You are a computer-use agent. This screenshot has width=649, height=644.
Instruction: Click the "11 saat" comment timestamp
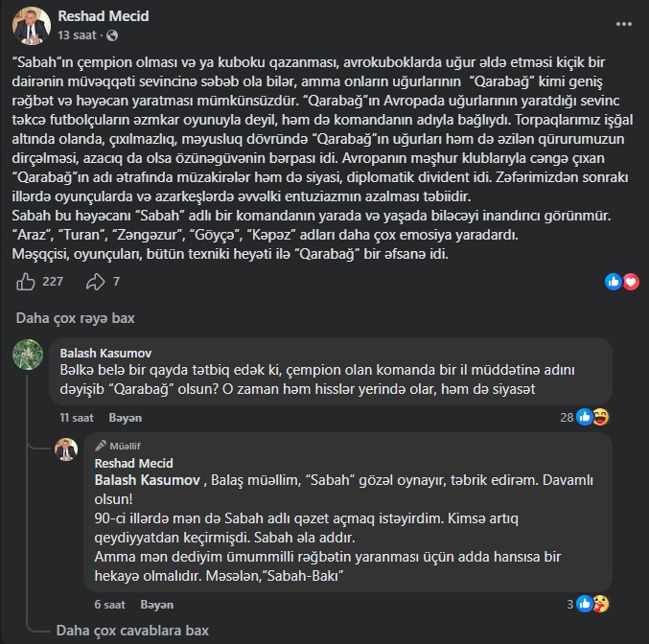pyautogui.click(x=77, y=418)
